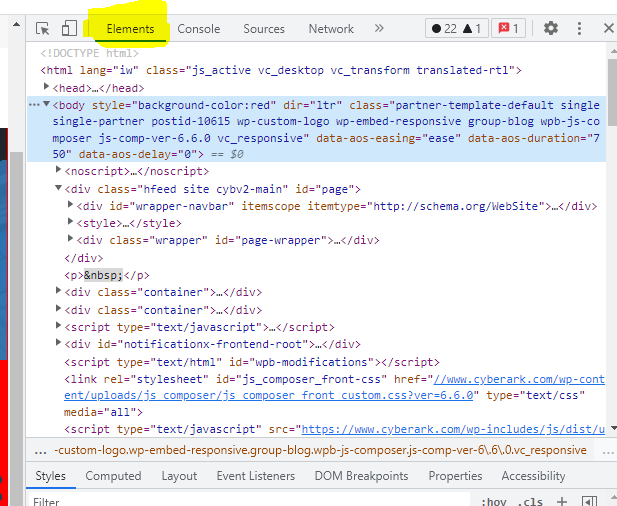The height and width of the screenshot is (506, 617).
Task: Select the background-color:red style attribute value
Action: click(204, 105)
